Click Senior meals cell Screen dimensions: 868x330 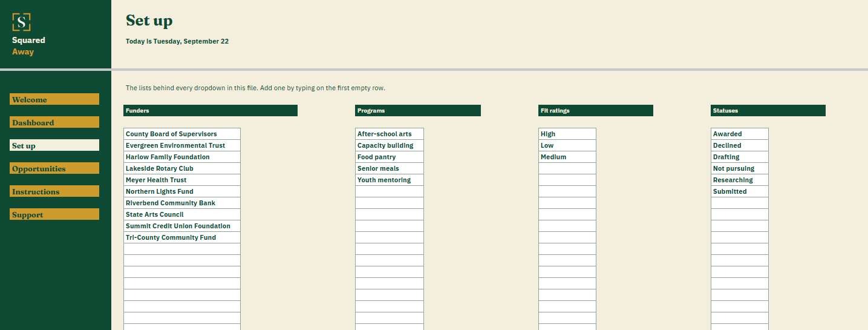pos(390,168)
